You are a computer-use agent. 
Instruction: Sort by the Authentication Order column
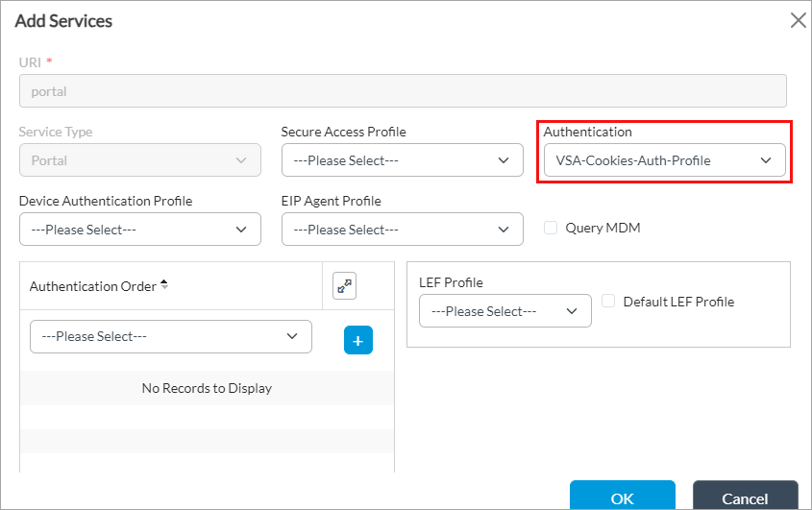(164, 284)
